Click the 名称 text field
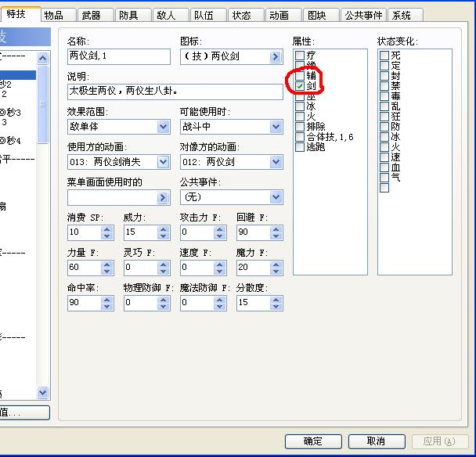476x457 pixels. click(119, 56)
